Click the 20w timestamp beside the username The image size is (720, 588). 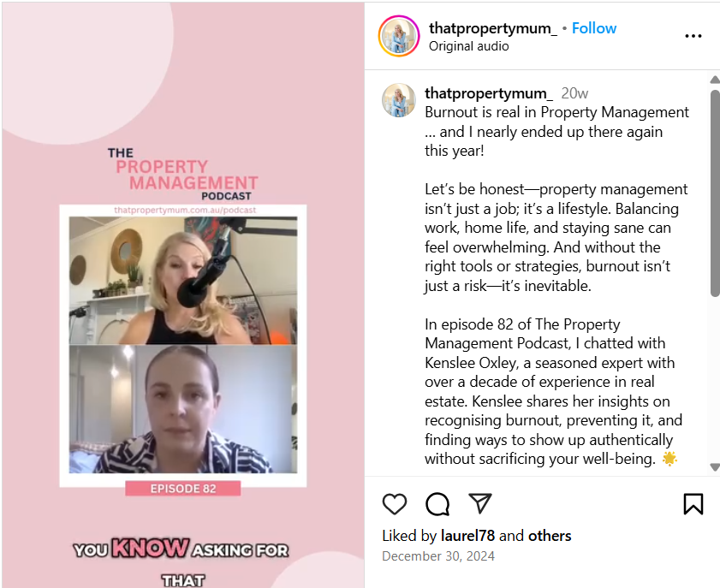(x=574, y=93)
